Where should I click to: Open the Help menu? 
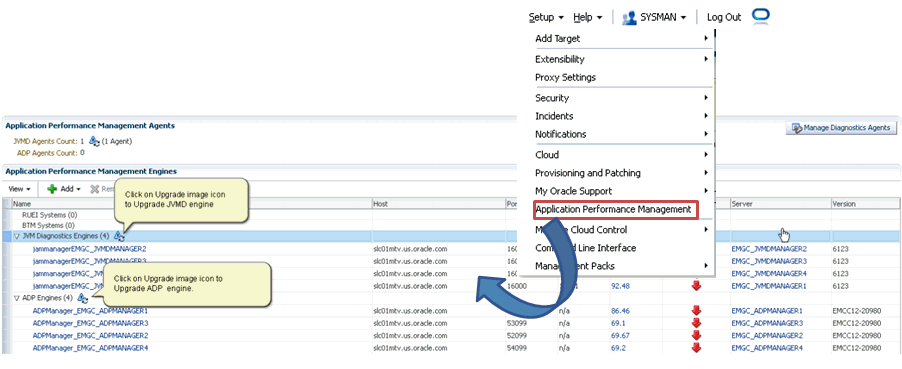[587, 17]
